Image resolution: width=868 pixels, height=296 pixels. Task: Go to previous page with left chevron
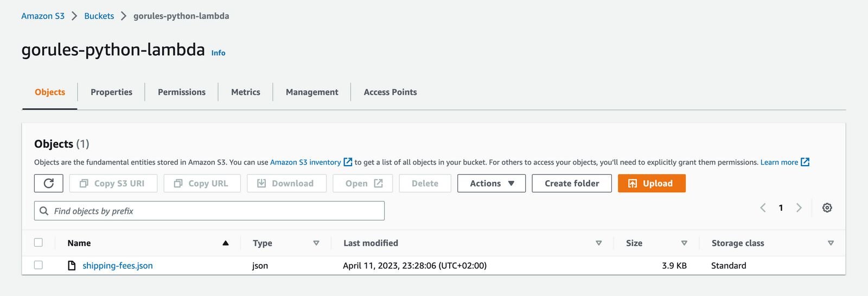763,208
